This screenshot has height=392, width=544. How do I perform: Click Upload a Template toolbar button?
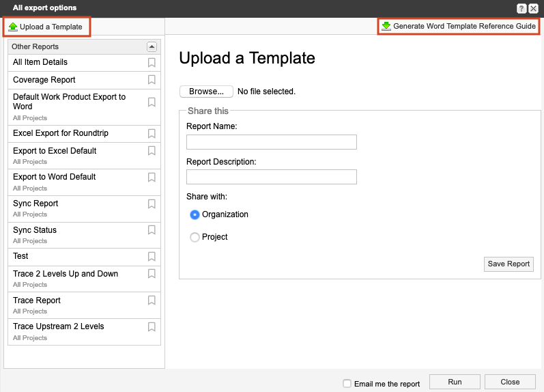(x=46, y=27)
